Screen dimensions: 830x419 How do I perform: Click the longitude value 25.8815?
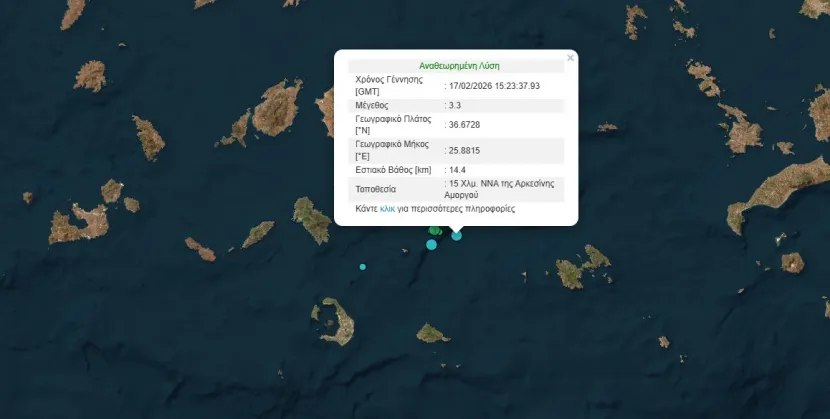464,151
